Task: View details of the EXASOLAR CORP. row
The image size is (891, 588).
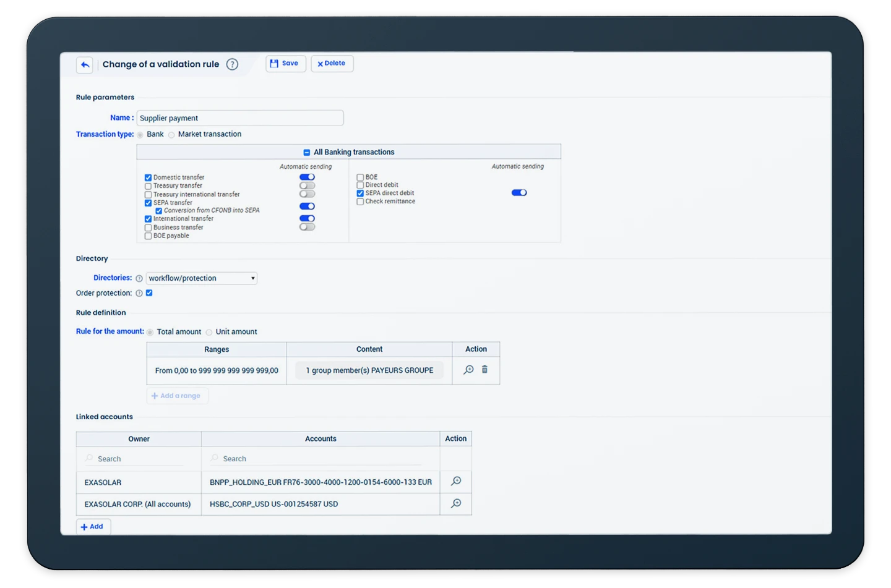Action: 456,504
